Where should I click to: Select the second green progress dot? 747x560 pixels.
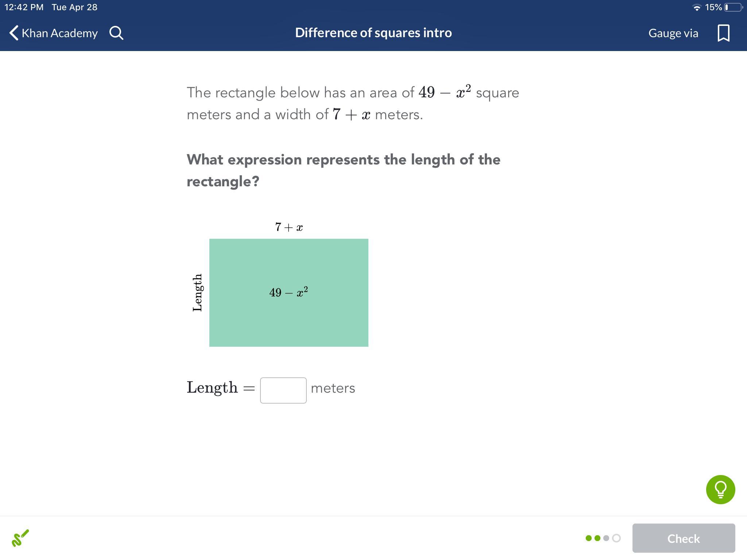(597, 538)
